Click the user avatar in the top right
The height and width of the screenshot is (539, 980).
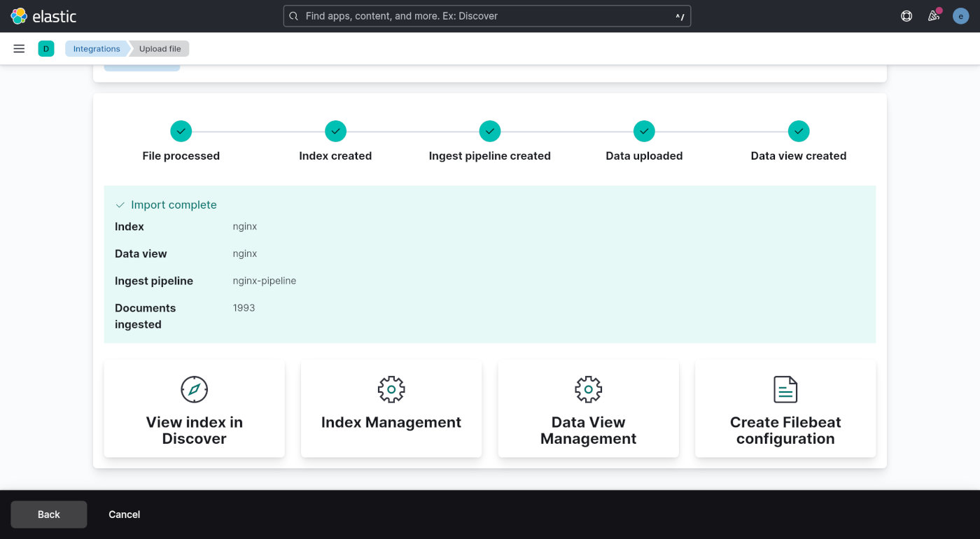pos(960,15)
